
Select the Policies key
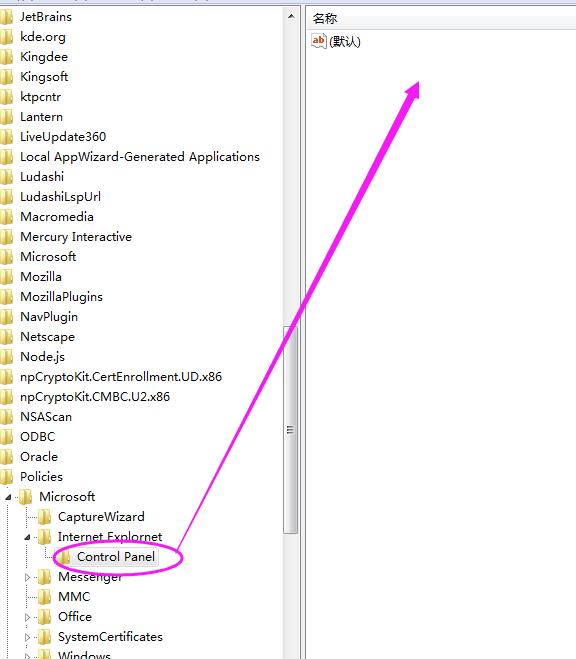42,477
